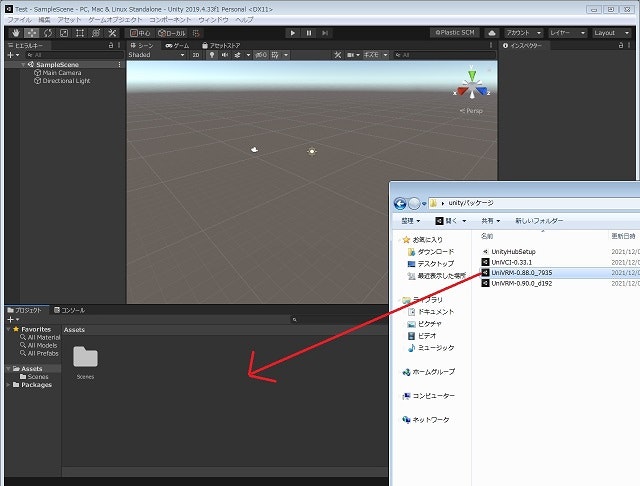Click Explorer back navigation button
The height and width of the screenshot is (486, 640).
400,203
